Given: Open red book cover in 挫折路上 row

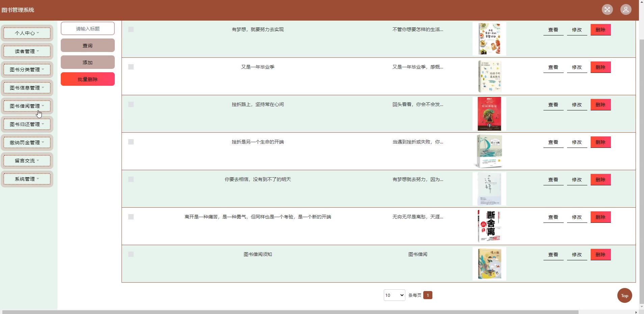Looking at the screenshot, I should pos(489,114).
